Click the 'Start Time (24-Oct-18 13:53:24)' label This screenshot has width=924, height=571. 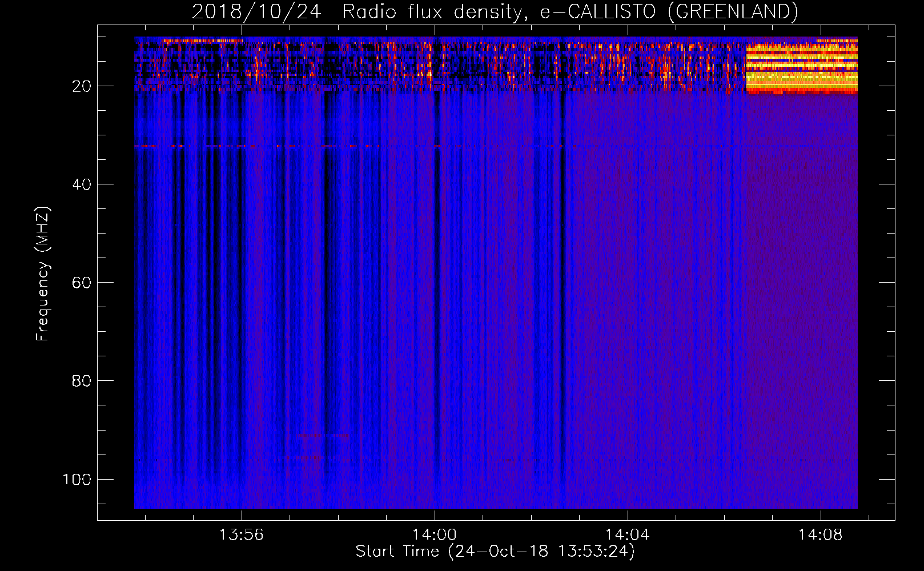click(x=495, y=552)
